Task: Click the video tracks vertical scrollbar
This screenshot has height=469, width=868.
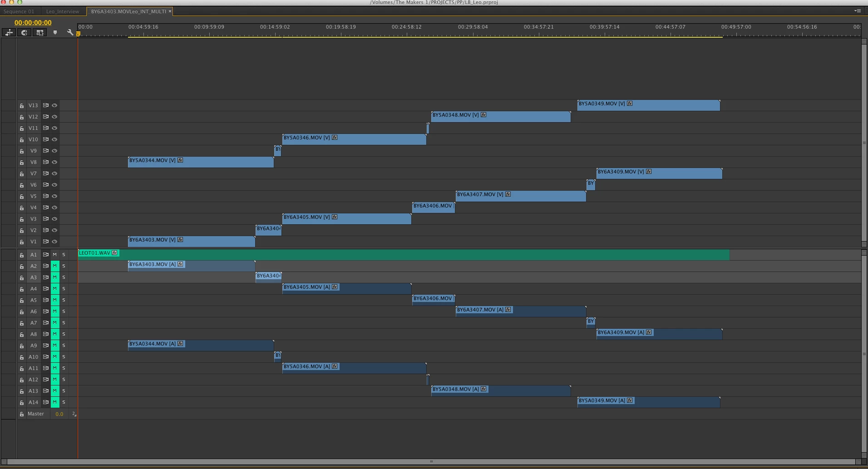Action: [864, 143]
